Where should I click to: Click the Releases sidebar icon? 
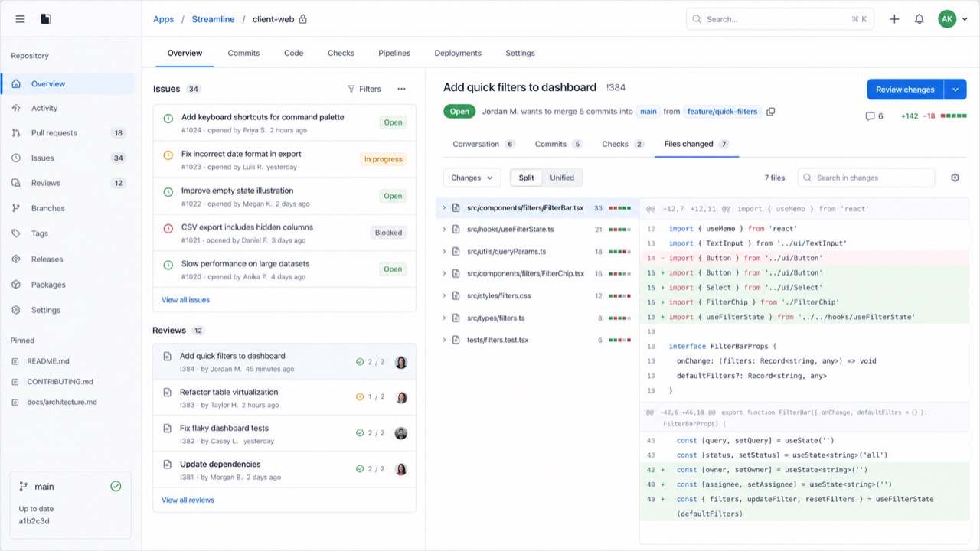(x=16, y=259)
